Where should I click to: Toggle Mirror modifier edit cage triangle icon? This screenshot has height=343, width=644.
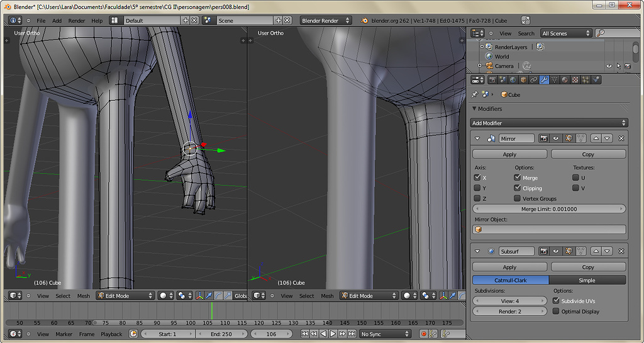click(x=580, y=138)
